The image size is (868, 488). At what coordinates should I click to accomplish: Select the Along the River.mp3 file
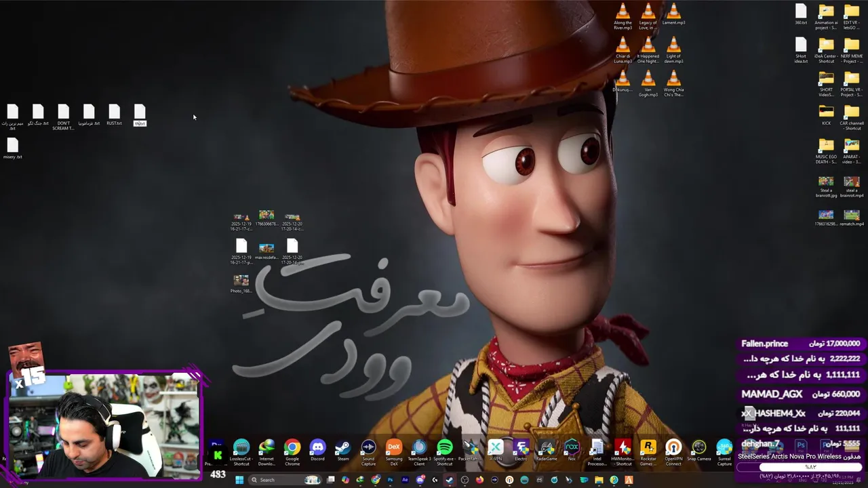pyautogui.click(x=623, y=16)
